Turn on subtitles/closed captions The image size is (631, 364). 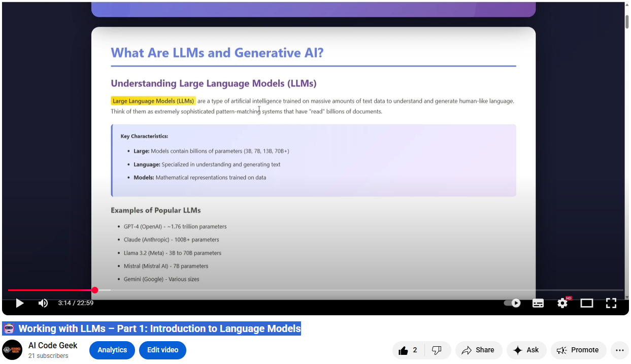coord(538,303)
